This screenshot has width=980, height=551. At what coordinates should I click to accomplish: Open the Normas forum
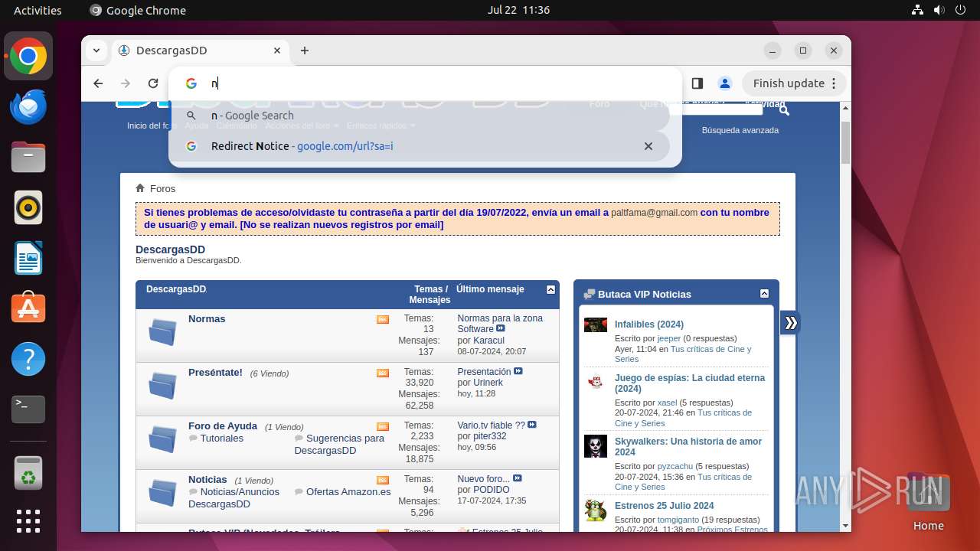coord(207,318)
